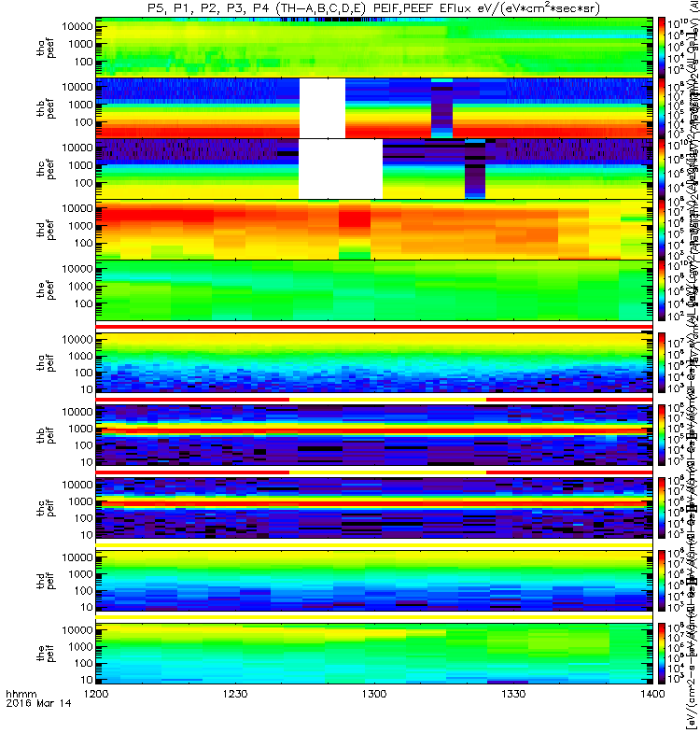Click the '10' tick label of tha peif
700x747 pixels.
(86, 389)
